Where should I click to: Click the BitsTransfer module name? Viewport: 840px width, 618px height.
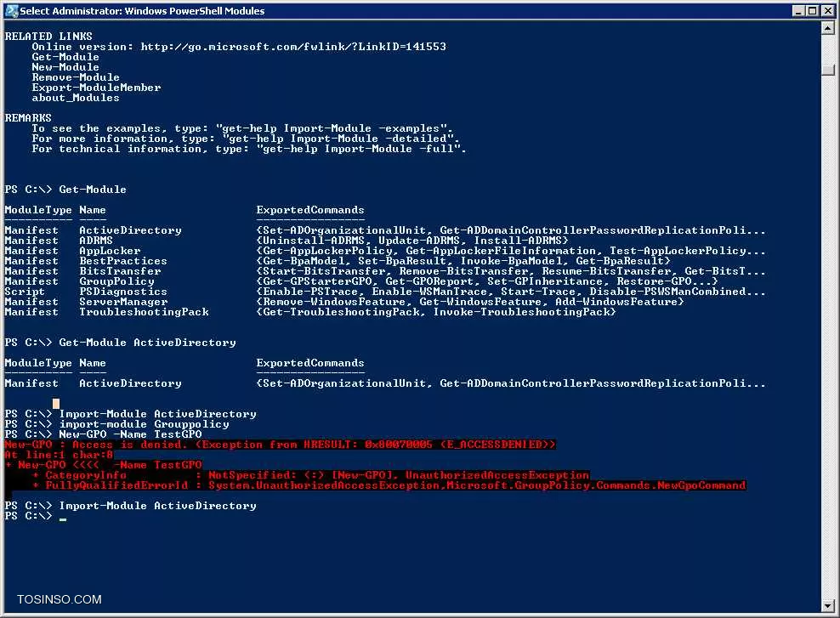click(120, 271)
